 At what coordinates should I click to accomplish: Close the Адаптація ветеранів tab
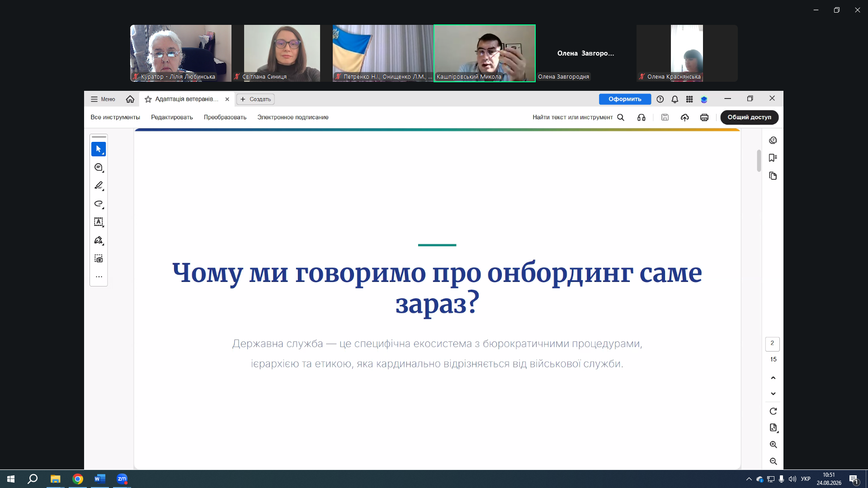[227, 99]
